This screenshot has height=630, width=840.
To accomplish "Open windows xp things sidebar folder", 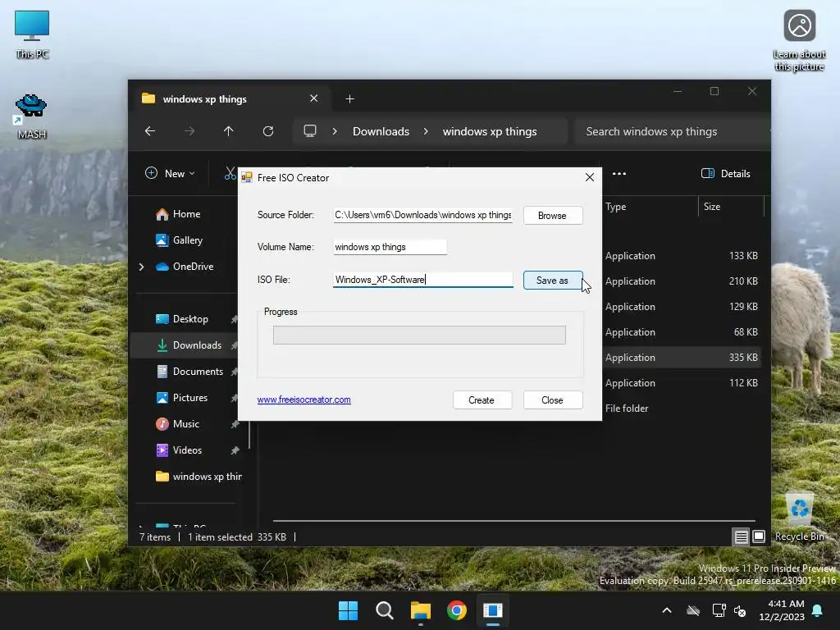I will [199, 477].
